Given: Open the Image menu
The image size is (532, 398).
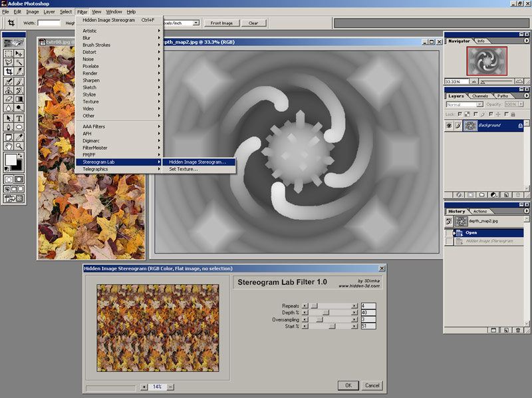Looking at the screenshot, I should [33, 11].
